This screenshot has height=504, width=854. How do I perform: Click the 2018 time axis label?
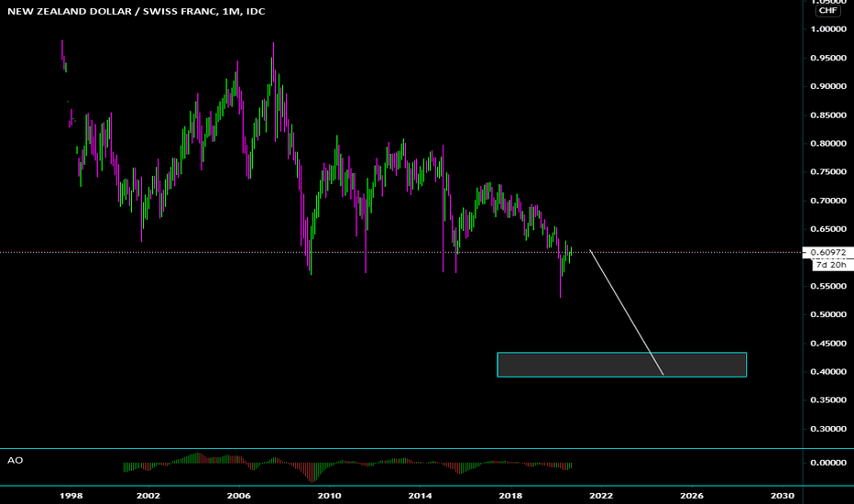[510, 495]
